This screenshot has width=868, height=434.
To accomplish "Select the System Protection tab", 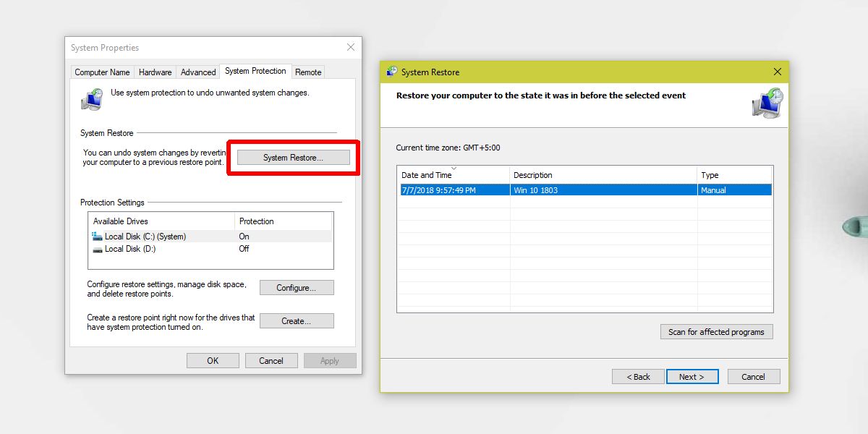I will tap(255, 71).
